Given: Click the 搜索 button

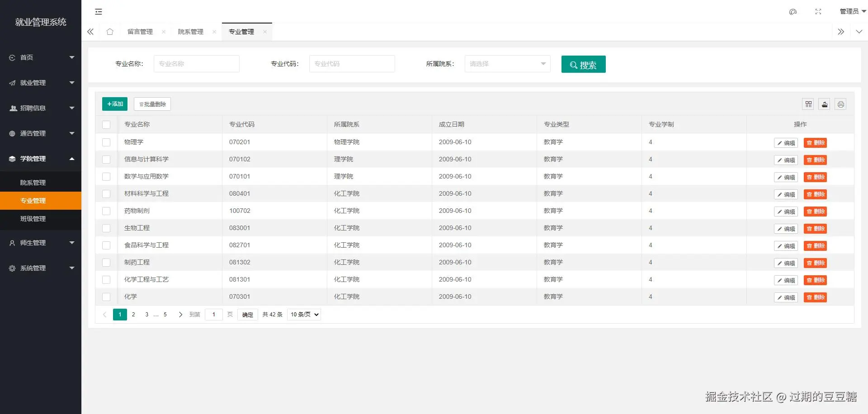Looking at the screenshot, I should pos(583,64).
